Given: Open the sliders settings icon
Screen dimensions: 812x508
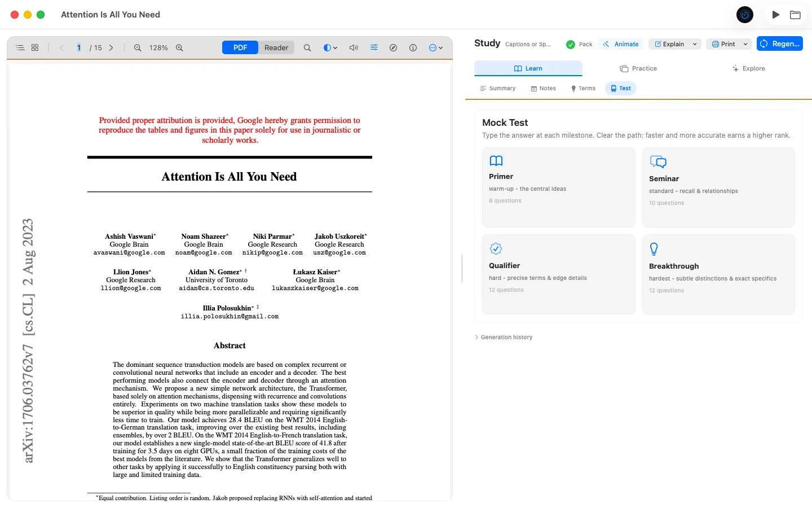Looking at the screenshot, I should (374, 48).
